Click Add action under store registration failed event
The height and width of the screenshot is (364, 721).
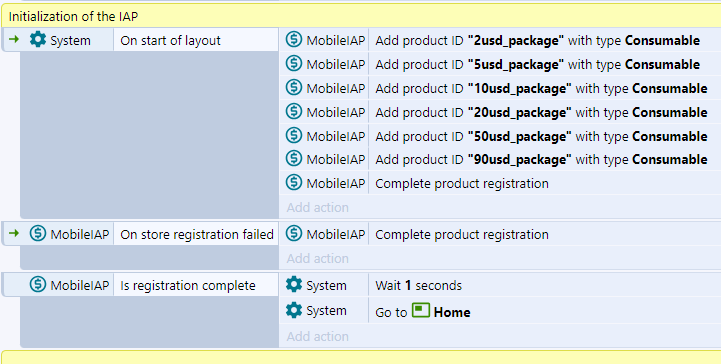318,258
